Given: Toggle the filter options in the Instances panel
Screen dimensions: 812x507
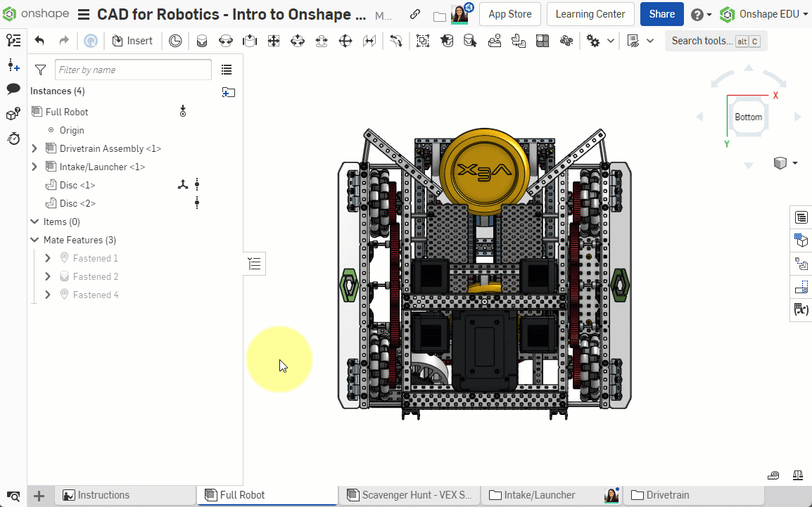Looking at the screenshot, I should tap(40, 70).
